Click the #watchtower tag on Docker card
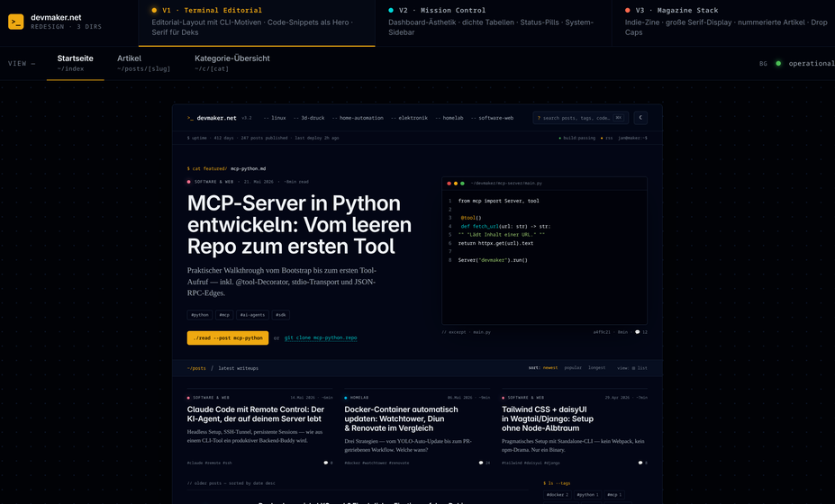 [375, 463]
